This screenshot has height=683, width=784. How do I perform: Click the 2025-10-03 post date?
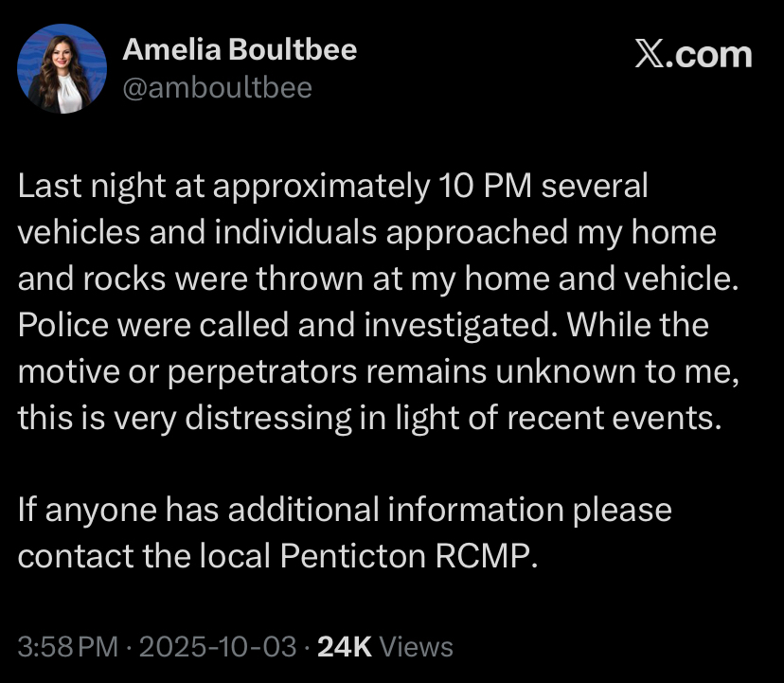tap(218, 647)
